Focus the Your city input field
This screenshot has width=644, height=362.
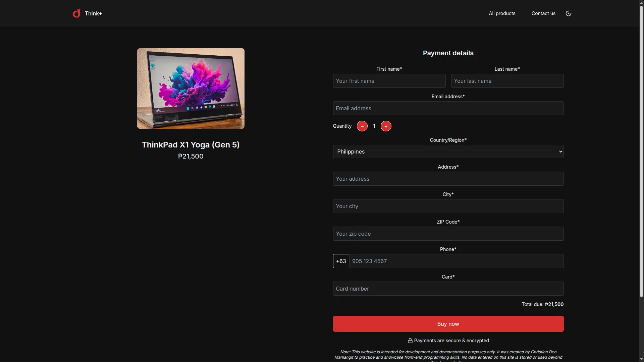tap(448, 206)
